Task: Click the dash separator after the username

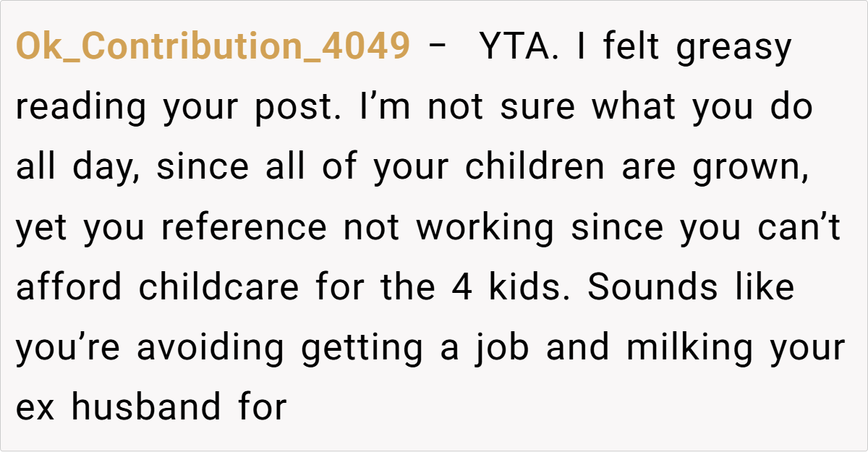Action: [438, 48]
